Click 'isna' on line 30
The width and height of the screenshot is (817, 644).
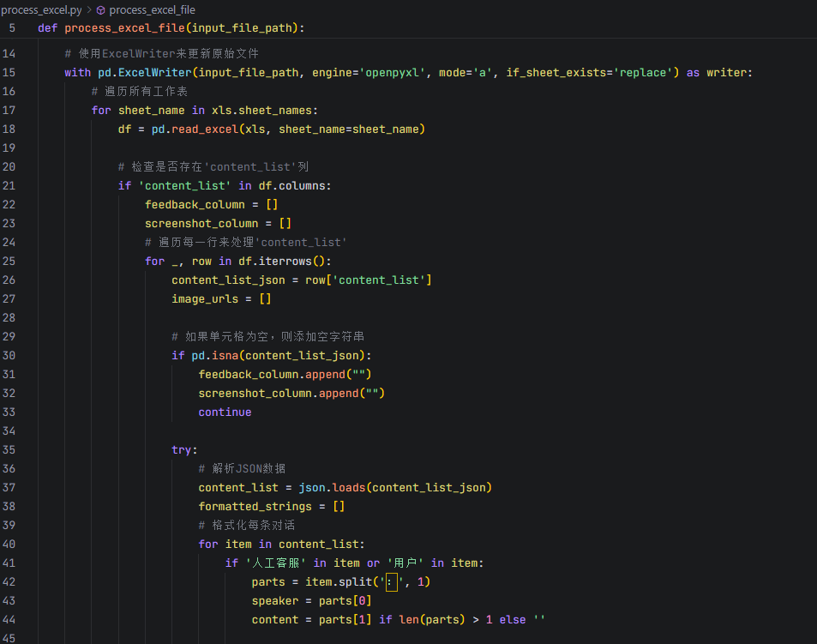225,355
